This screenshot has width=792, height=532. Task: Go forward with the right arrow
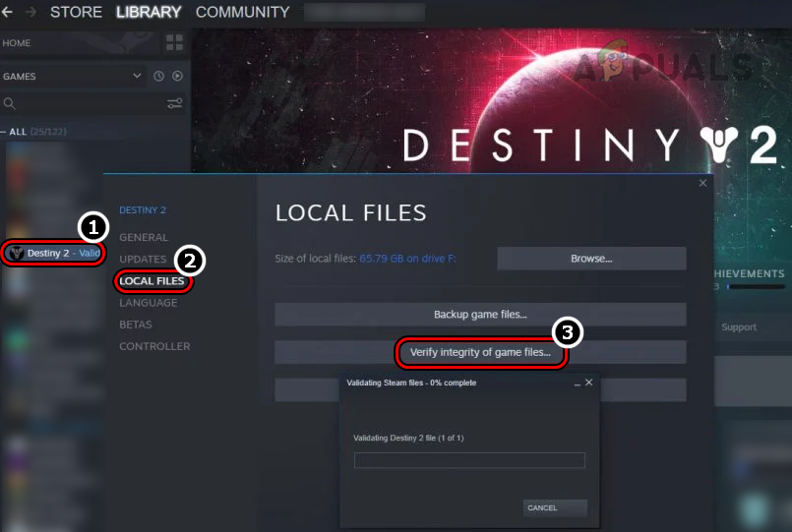[x=30, y=12]
